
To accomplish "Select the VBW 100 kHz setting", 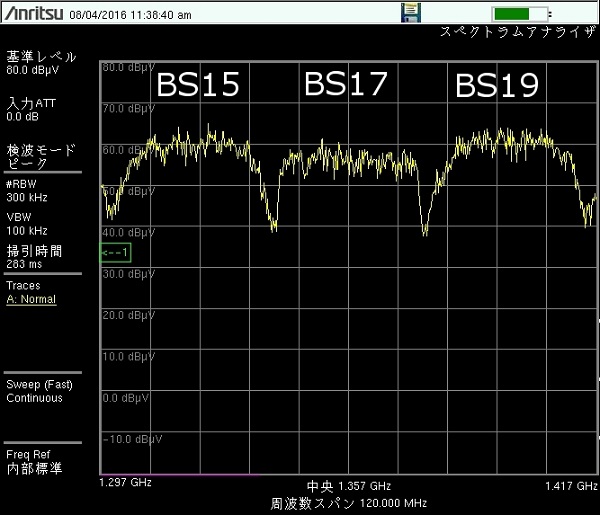I will click(x=26, y=224).
